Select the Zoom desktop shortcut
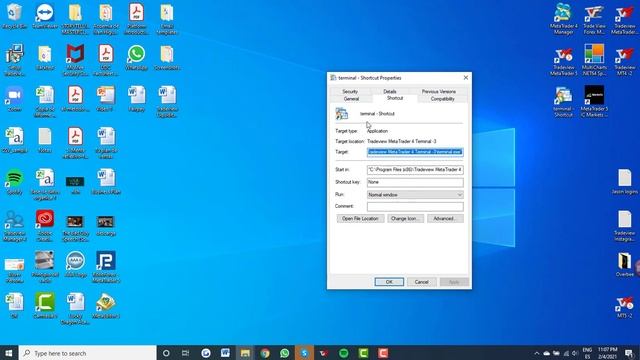The image size is (640, 360). 14,99
